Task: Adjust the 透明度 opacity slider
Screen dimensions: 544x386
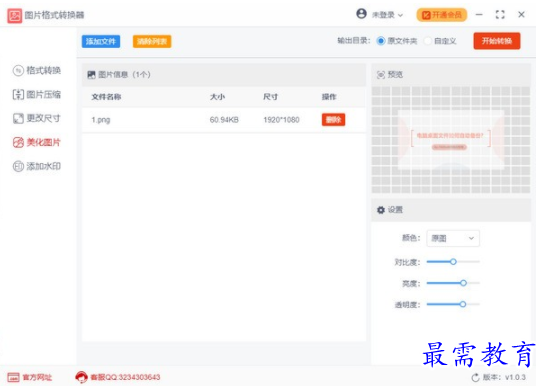Action: [x=453, y=304]
